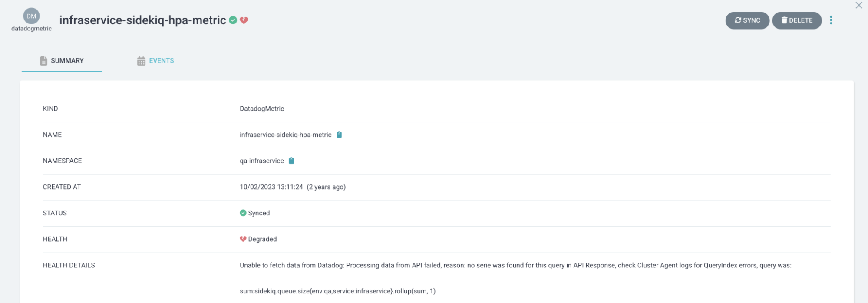Click the sidekiq.queue.size query text
Image resolution: width=868 pixels, height=303 pixels.
click(337, 291)
